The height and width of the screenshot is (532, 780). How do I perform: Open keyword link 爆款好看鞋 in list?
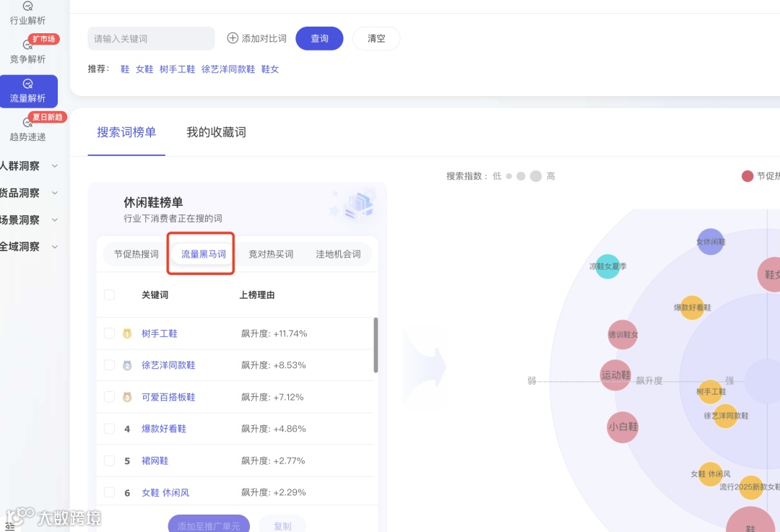coord(164,429)
